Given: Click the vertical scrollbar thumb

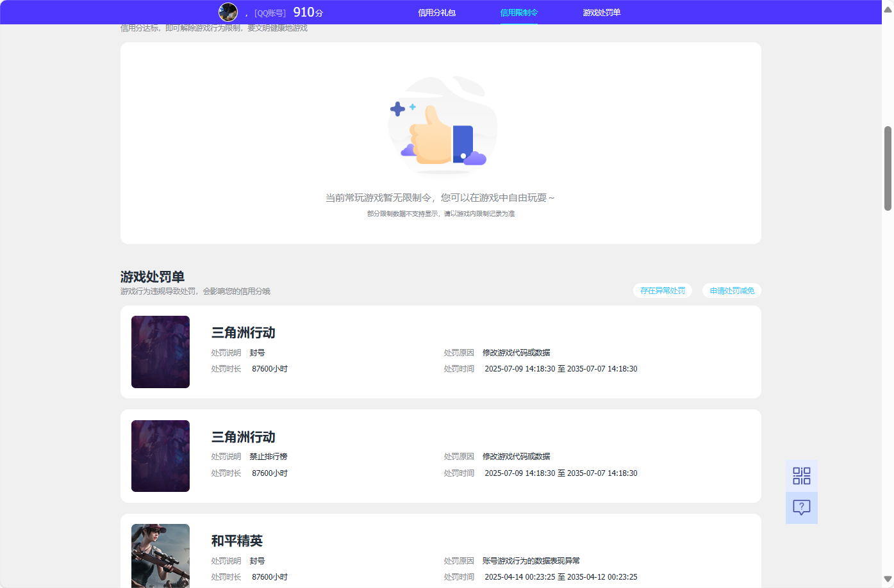Looking at the screenshot, I should (888, 168).
